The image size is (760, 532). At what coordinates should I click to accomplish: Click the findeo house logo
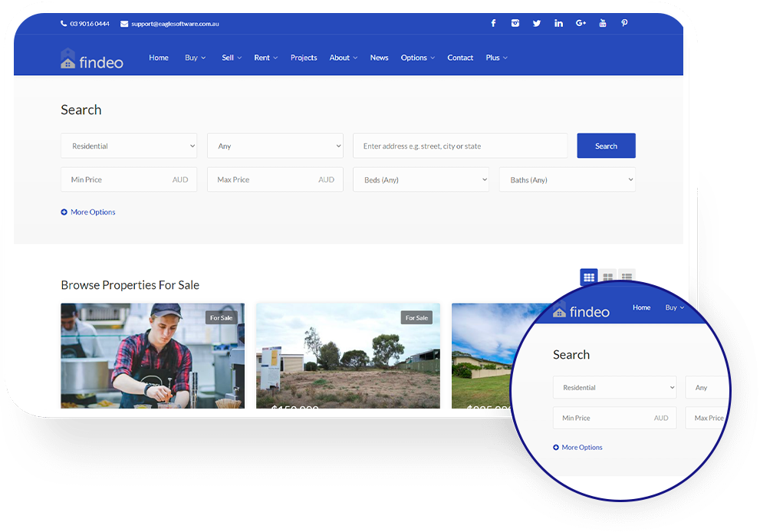tap(67, 57)
